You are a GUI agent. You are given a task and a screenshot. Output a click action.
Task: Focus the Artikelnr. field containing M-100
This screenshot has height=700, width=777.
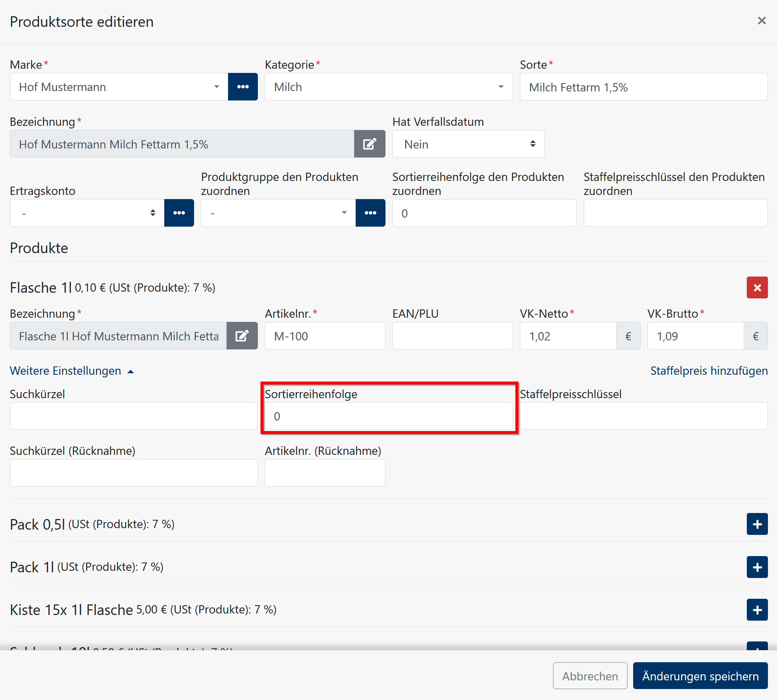[325, 336]
